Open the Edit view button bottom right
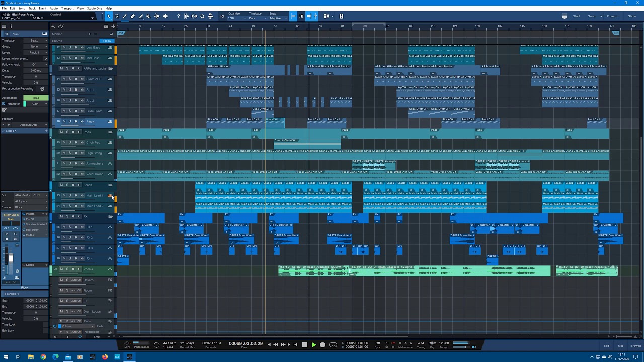644x362 pixels. pos(606,346)
